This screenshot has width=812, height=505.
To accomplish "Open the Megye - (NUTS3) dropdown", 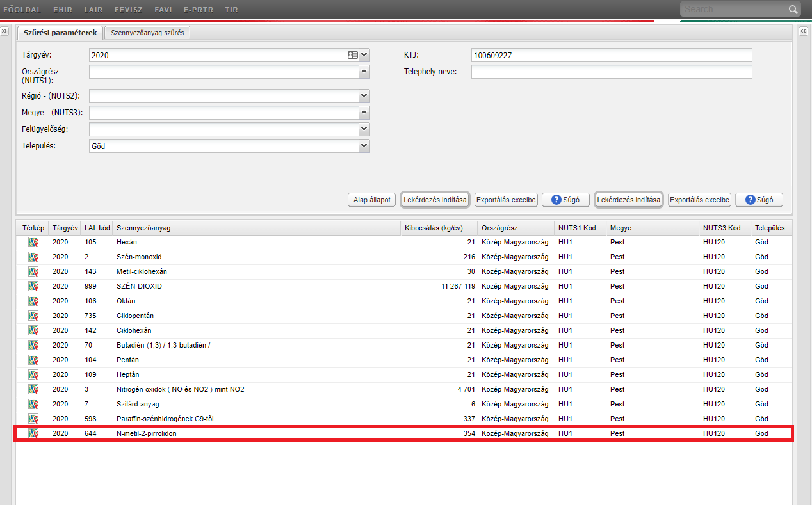I will [x=364, y=113].
